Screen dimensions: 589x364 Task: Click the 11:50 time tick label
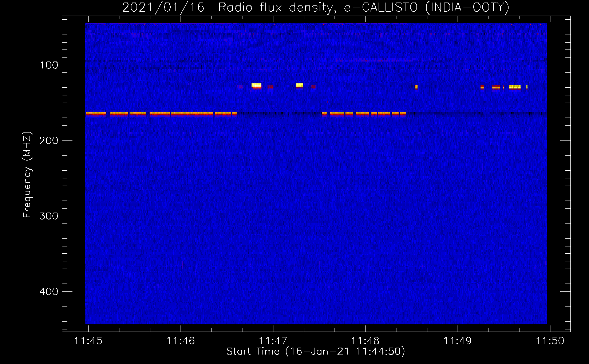[x=550, y=341]
